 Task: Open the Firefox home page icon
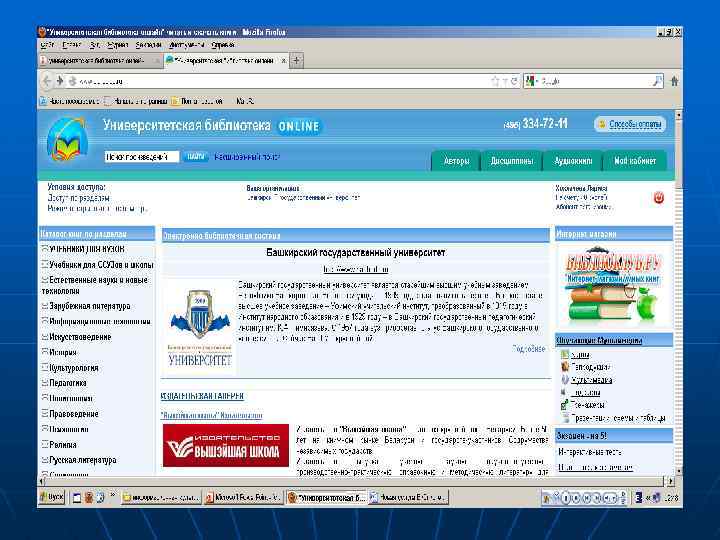pyautogui.click(x=674, y=81)
